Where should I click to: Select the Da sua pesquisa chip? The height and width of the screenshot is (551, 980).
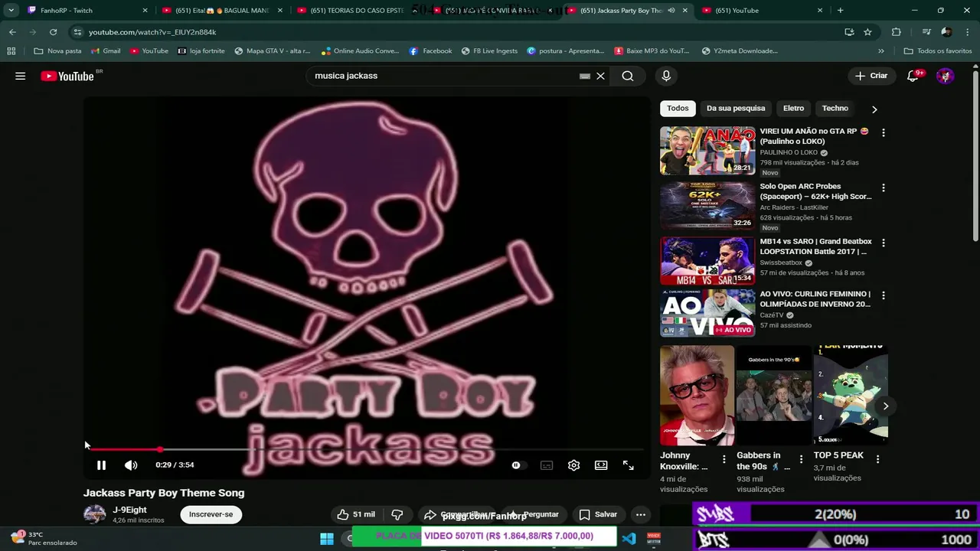coord(736,108)
